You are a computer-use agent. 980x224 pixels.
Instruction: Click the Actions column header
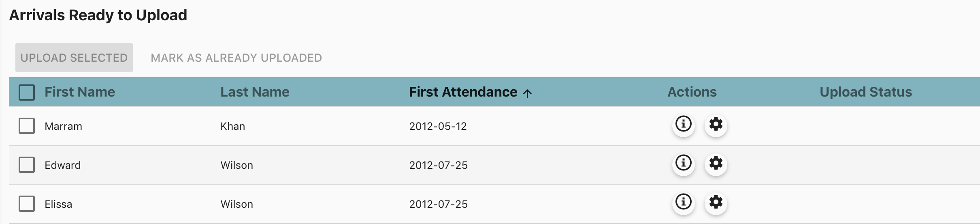[692, 92]
